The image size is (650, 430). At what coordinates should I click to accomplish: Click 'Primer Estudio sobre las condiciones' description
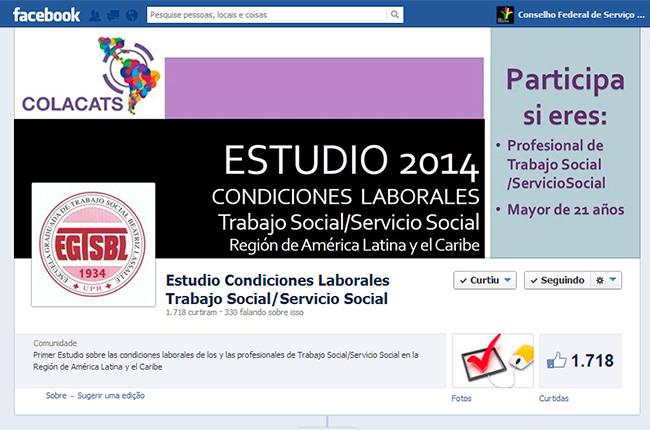pyautogui.click(x=226, y=361)
